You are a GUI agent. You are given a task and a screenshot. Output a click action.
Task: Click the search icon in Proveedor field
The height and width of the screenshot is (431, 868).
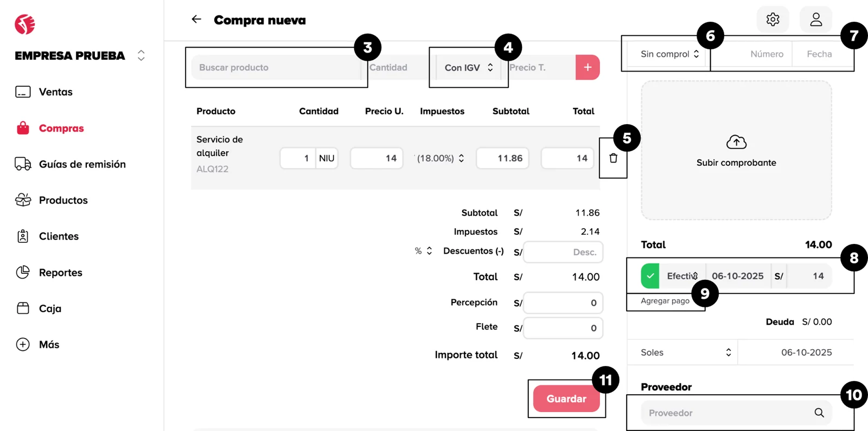[x=819, y=413]
